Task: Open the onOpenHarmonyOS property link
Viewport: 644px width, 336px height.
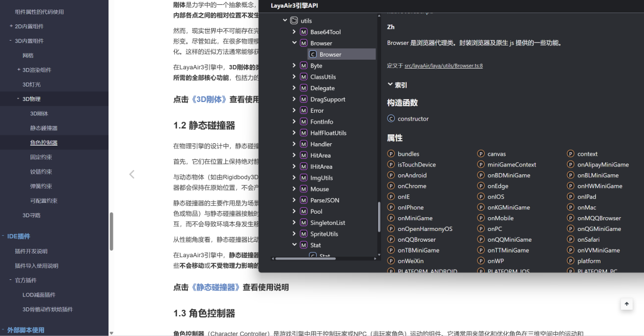Action: click(x=425, y=229)
